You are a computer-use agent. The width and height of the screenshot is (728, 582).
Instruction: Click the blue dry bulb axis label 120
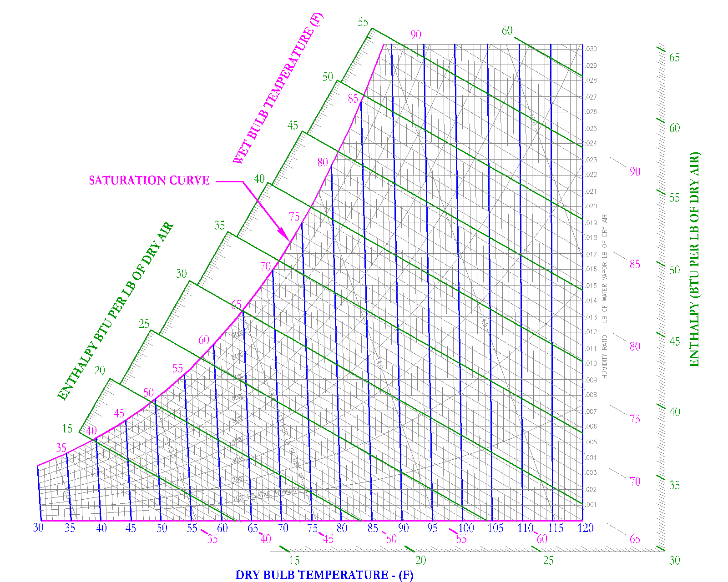(586, 528)
